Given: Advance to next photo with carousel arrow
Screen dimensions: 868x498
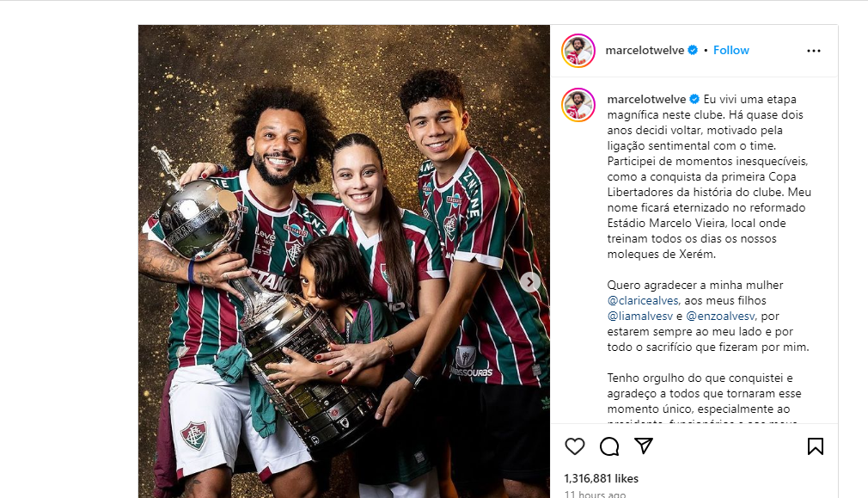Looking at the screenshot, I should click(529, 282).
